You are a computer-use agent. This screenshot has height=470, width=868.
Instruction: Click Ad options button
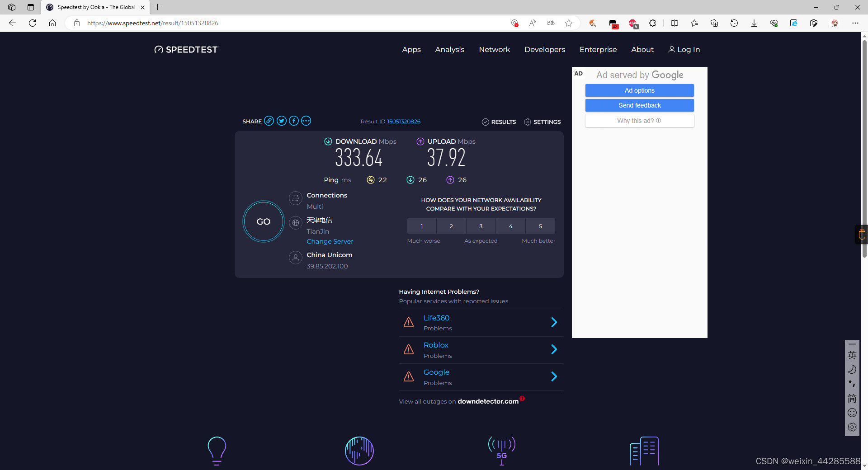[x=640, y=90]
